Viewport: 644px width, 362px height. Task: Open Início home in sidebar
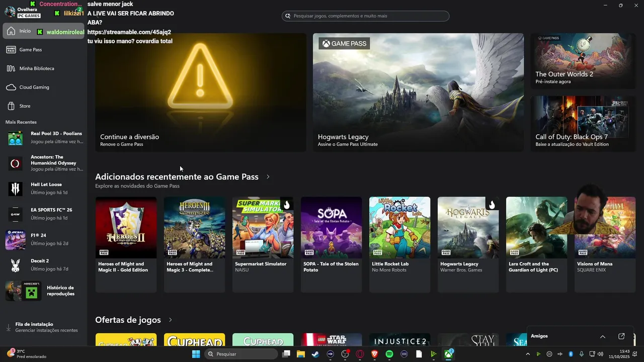43,31
